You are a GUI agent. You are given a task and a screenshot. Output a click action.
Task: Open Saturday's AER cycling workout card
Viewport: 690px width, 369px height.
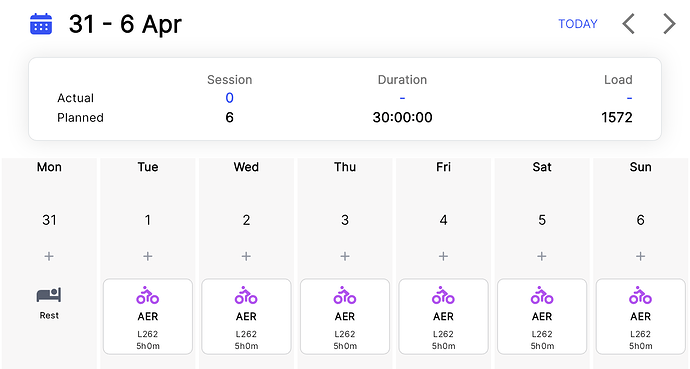[542, 316]
